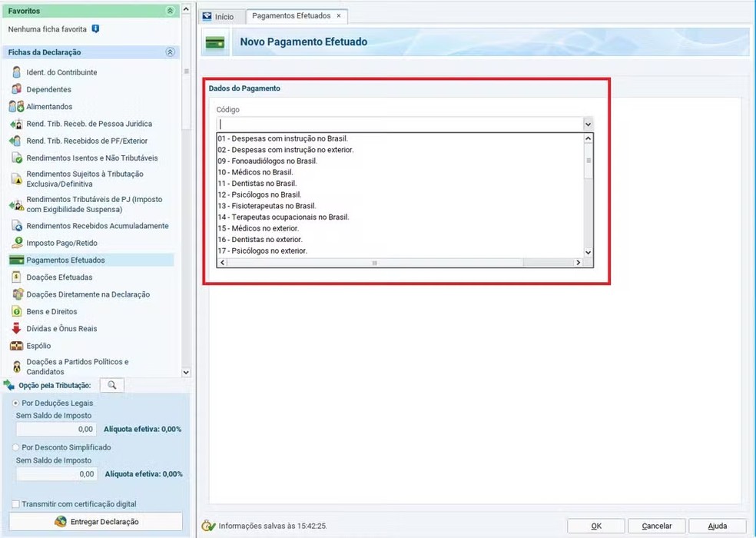Collapse the Favoritos panel

(170, 12)
